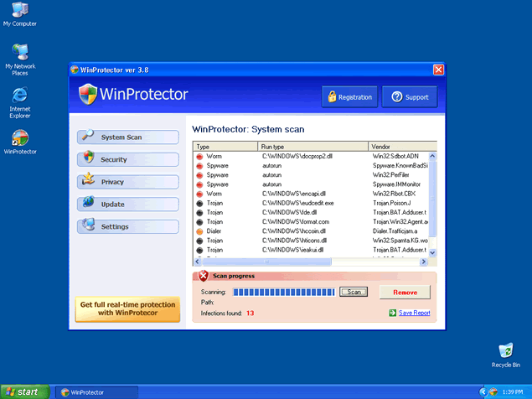
Task: Open the Settings section
Action: pos(128,226)
